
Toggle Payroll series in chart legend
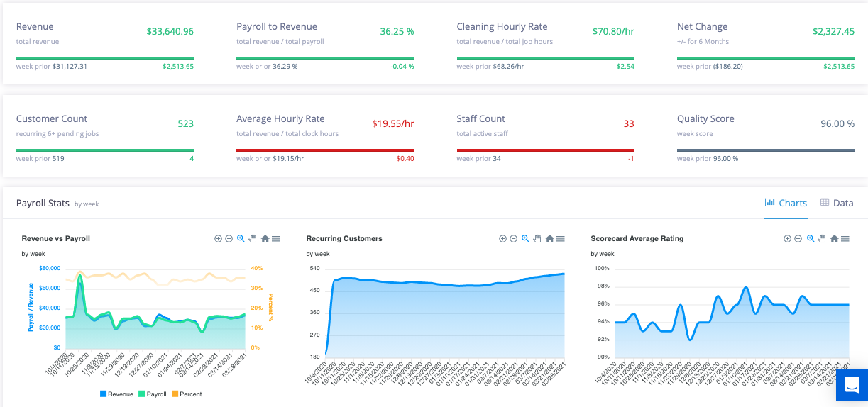coord(151,394)
